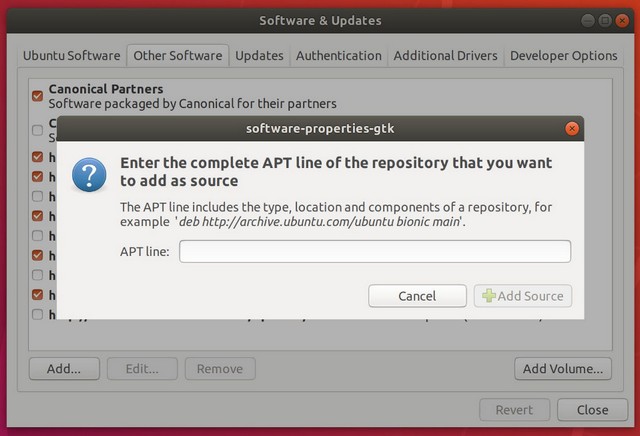Screen dimensions: 640x436
Task: Go to the Authentication tab
Action: [339, 56]
